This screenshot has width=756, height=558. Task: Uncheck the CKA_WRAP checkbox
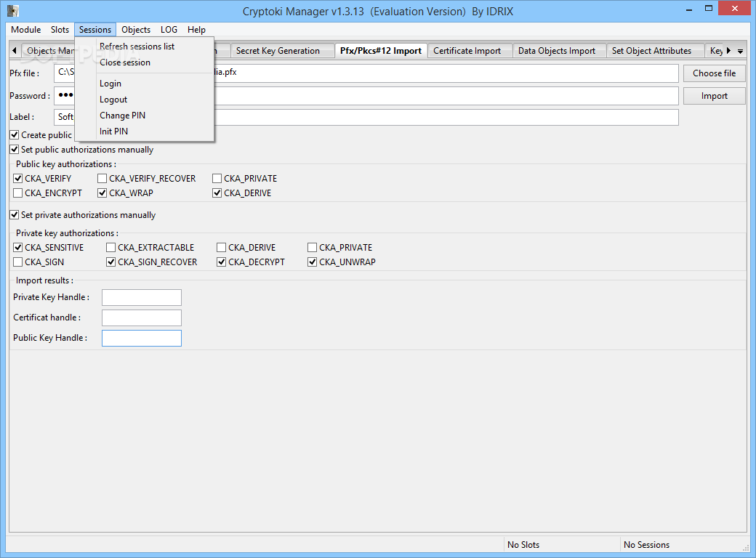[102, 193]
